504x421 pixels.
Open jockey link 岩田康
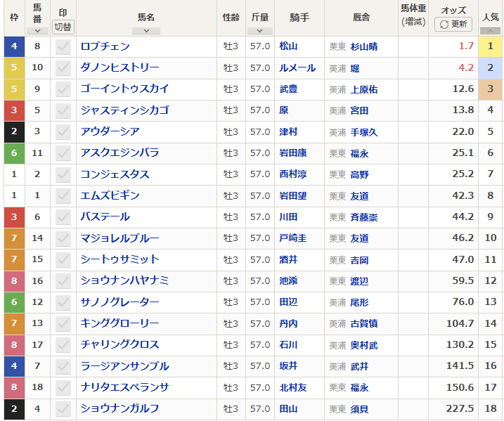click(293, 153)
